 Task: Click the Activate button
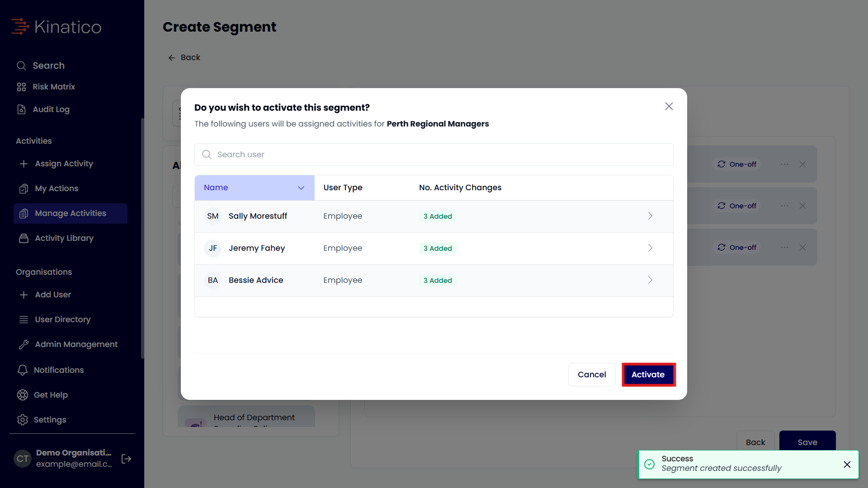point(648,375)
